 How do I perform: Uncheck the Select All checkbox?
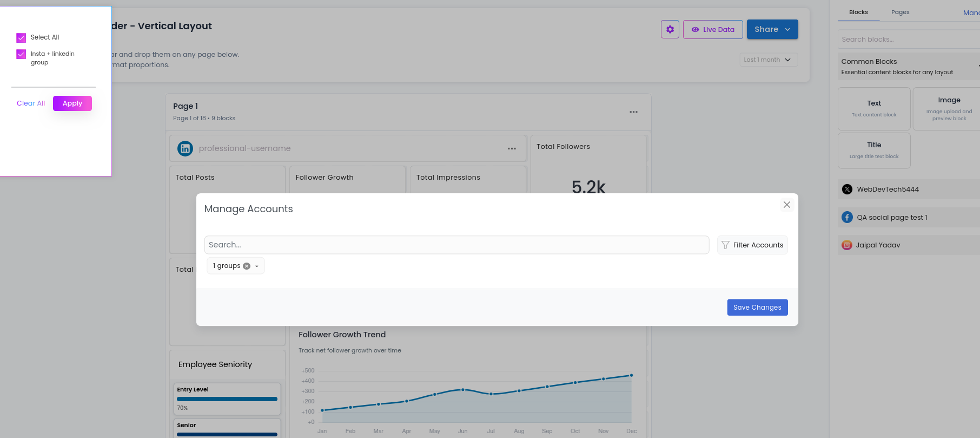pos(21,38)
